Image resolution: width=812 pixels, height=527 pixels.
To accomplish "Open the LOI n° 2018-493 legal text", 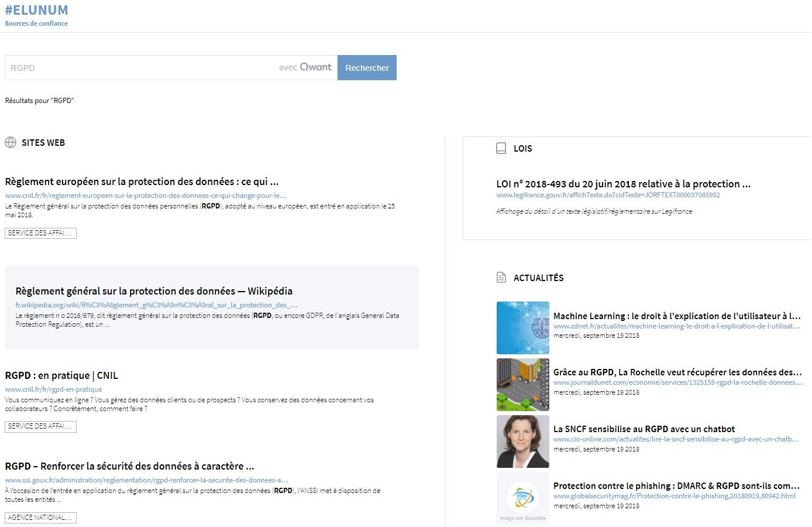I will [623, 184].
